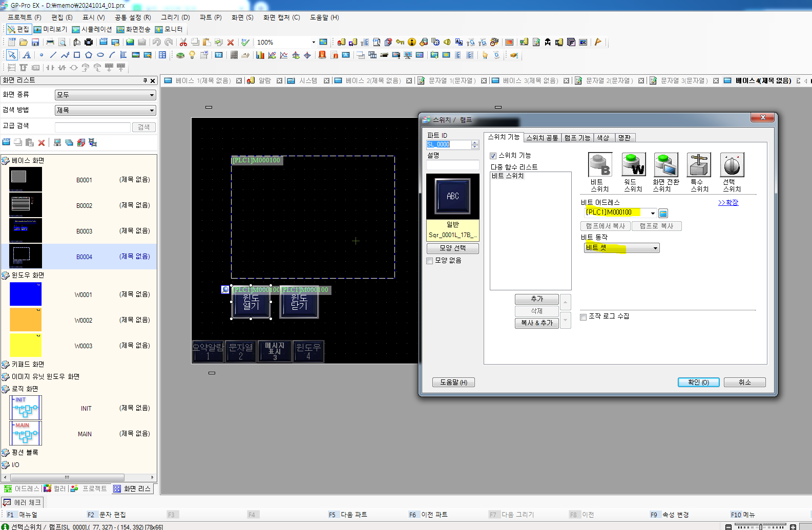The image size is (812, 530).
Task: Select the Ellipse drawing tool
Action: [100, 55]
